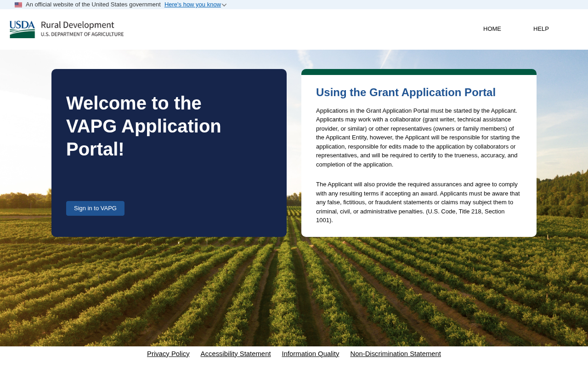Click the Rural Development wordmark text
This screenshot has height=368, width=588.
78,25
